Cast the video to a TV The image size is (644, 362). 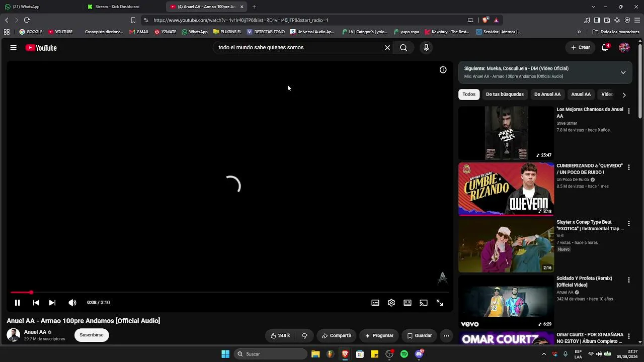click(424, 303)
